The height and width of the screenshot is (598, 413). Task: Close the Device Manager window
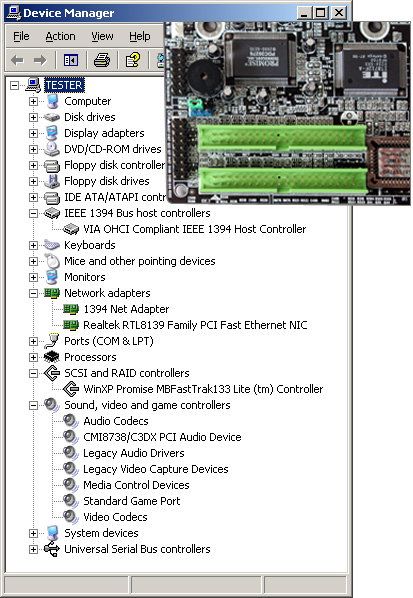tap(339, 13)
